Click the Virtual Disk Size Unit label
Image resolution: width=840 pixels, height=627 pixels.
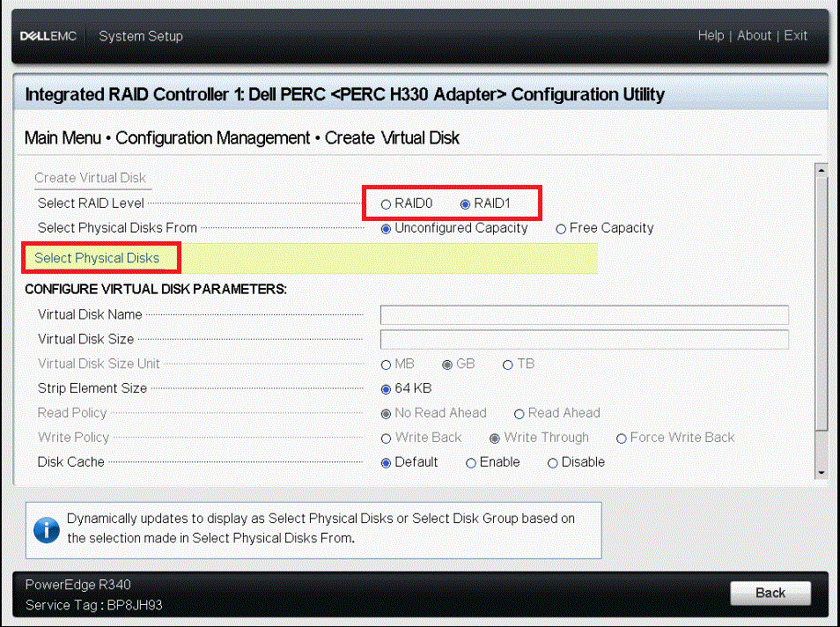click(x=99, y=364)
